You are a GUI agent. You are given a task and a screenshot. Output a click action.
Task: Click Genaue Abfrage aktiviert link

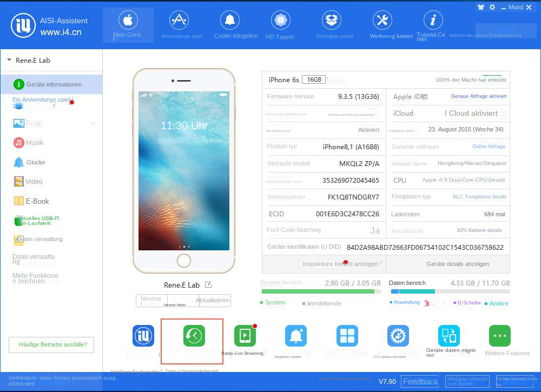pyautogui.click(x=479, y=96)
